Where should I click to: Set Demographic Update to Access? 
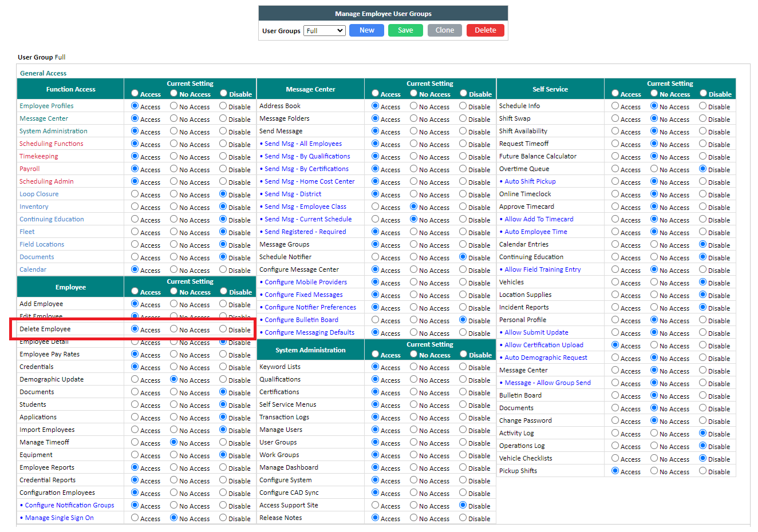tap(133, 379)
